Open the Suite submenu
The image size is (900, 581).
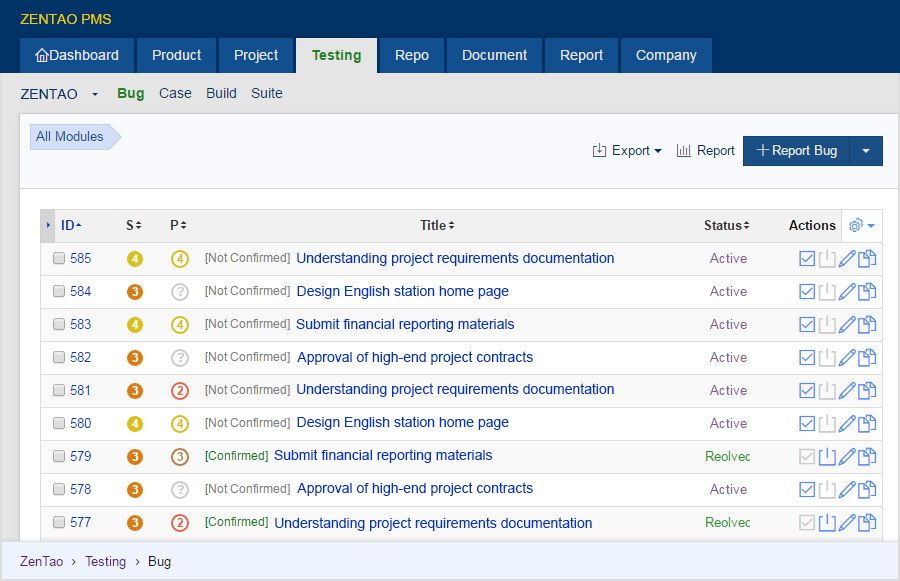(266, 94)
